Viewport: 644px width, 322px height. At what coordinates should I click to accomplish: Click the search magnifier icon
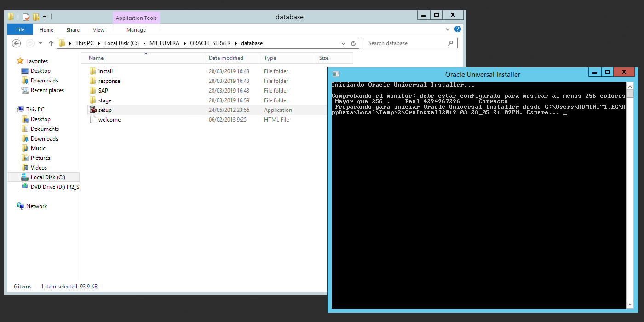451,43
